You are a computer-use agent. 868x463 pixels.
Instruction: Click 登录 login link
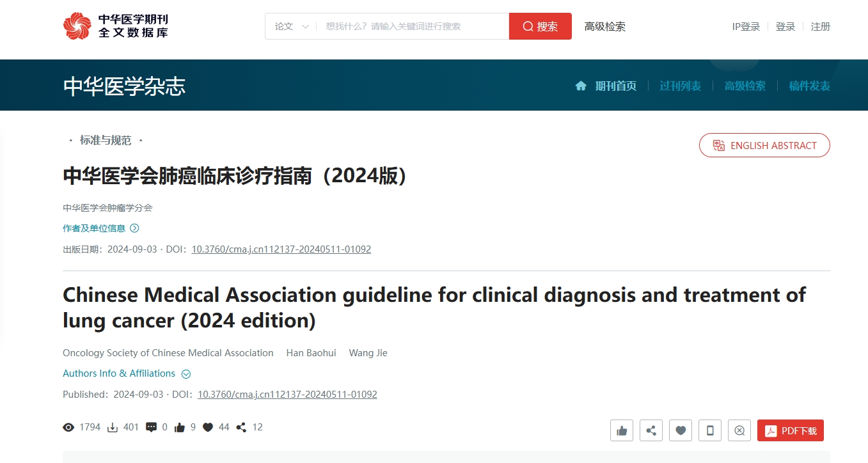pos(785,26)
